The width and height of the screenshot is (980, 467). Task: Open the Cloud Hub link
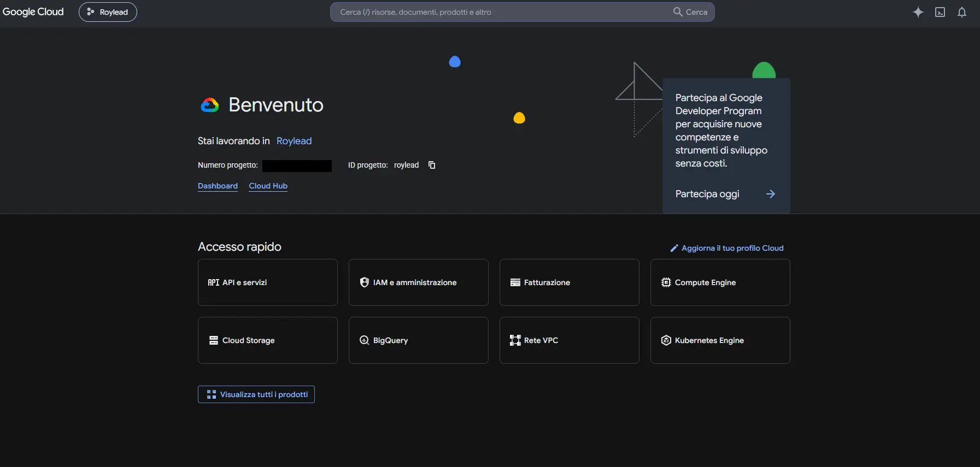click(268, 186)
